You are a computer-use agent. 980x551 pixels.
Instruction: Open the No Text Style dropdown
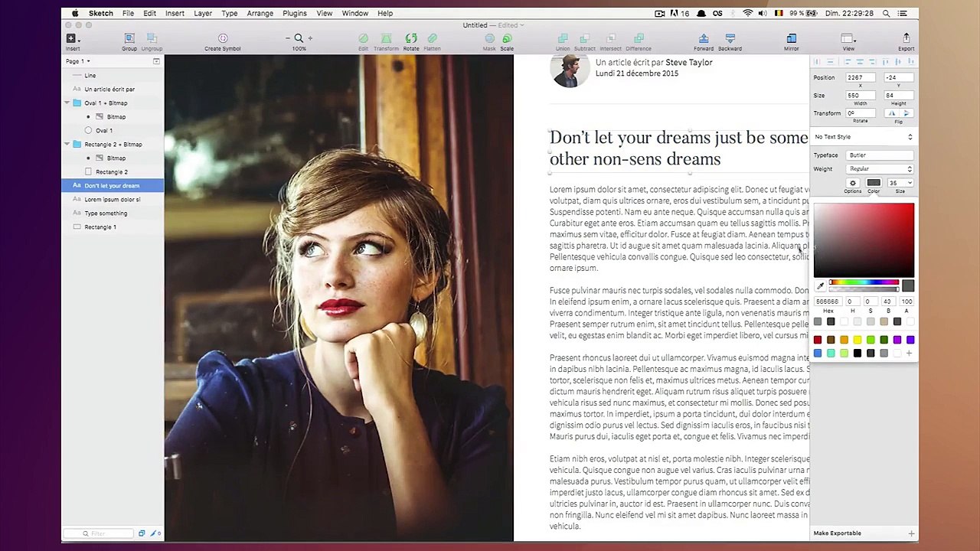pyautogui.click(x=864, y=137)
